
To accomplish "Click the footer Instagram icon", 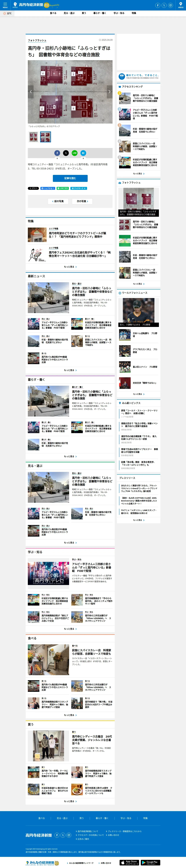I will point(69,835).
